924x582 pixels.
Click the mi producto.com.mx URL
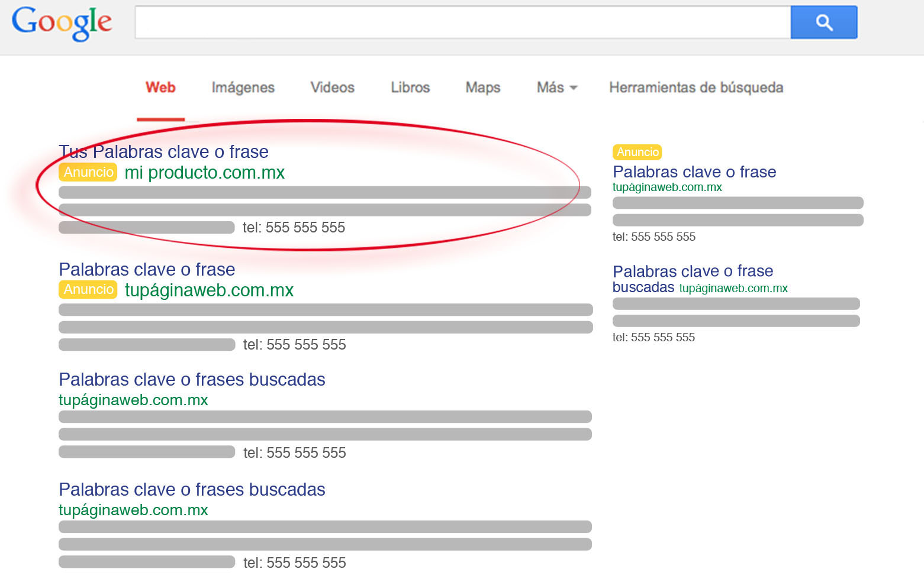(x=204, y=173)
